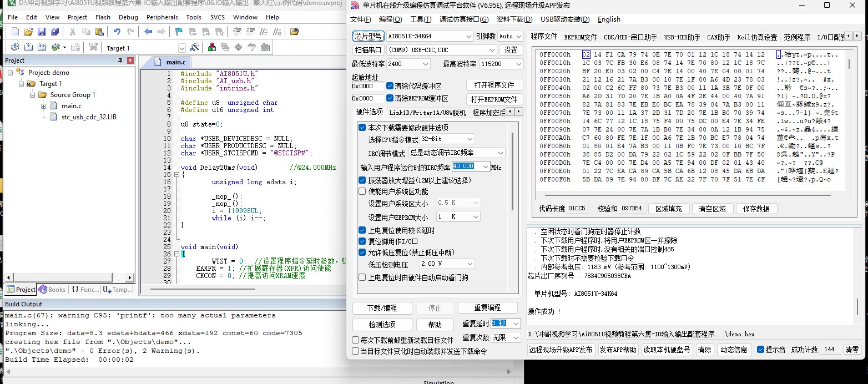Viewport: 868px width, 384px height.
Task: Pin the Project panel with pushpin
Action: click(120, 60)
